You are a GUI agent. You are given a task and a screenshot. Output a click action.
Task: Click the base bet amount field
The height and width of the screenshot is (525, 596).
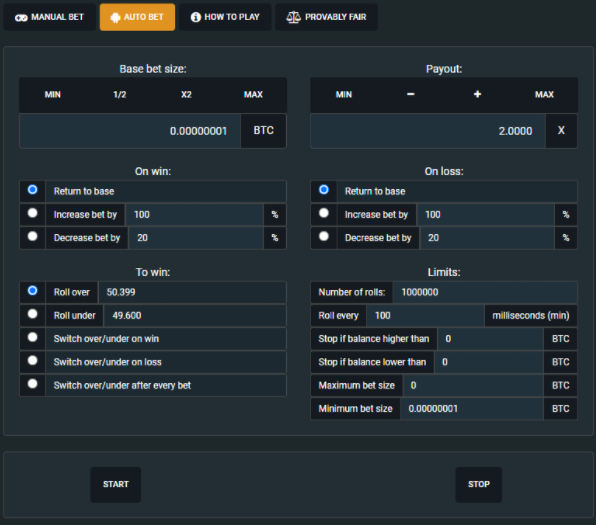tap(130, 131)
